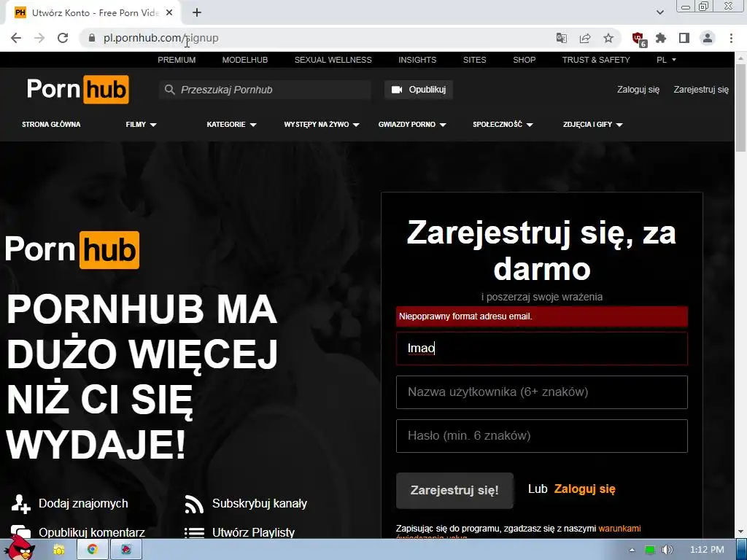The height and width of the screenshot is (560, 747).
Task: Click the share page icon
Action: click(x=585, y=38)
